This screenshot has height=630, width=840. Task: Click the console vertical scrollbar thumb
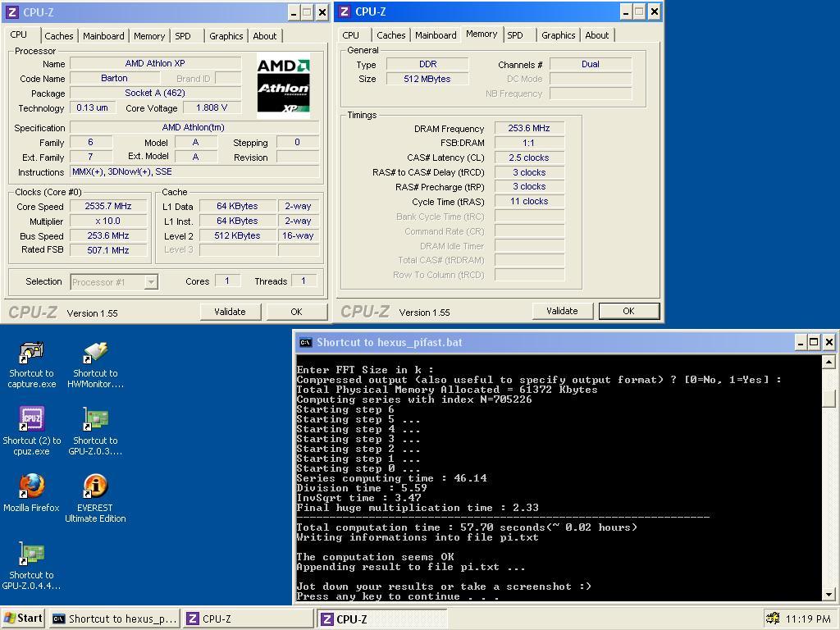(x=829, y=398)
